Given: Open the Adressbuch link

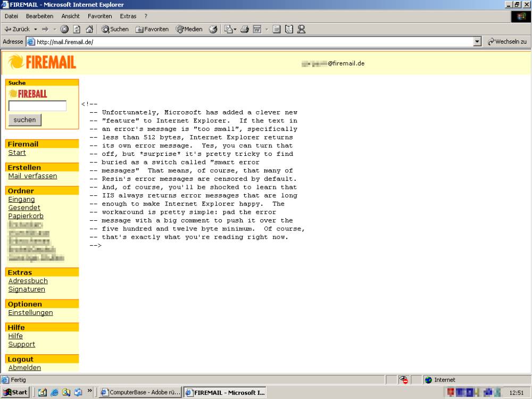Looking at the screenshot, I should coord(28,281).
